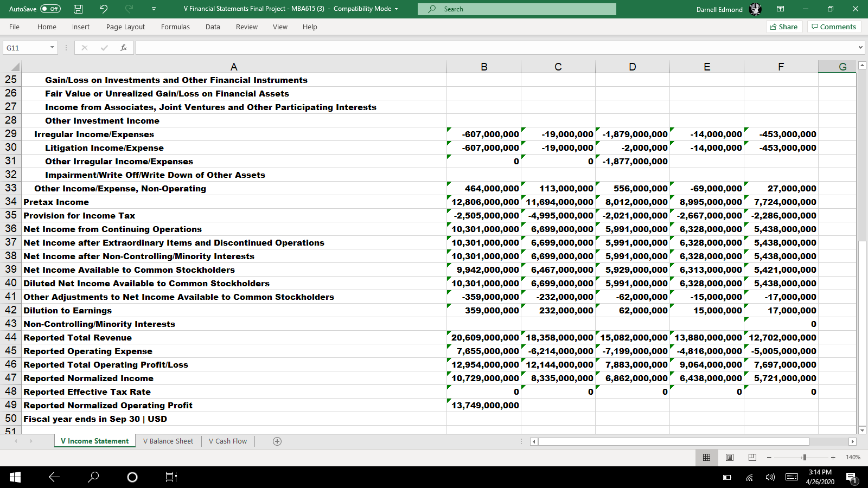Viewport: 868px width, 488px height.
Task: Click the Save icon in title bar
Action: point(78,9)
